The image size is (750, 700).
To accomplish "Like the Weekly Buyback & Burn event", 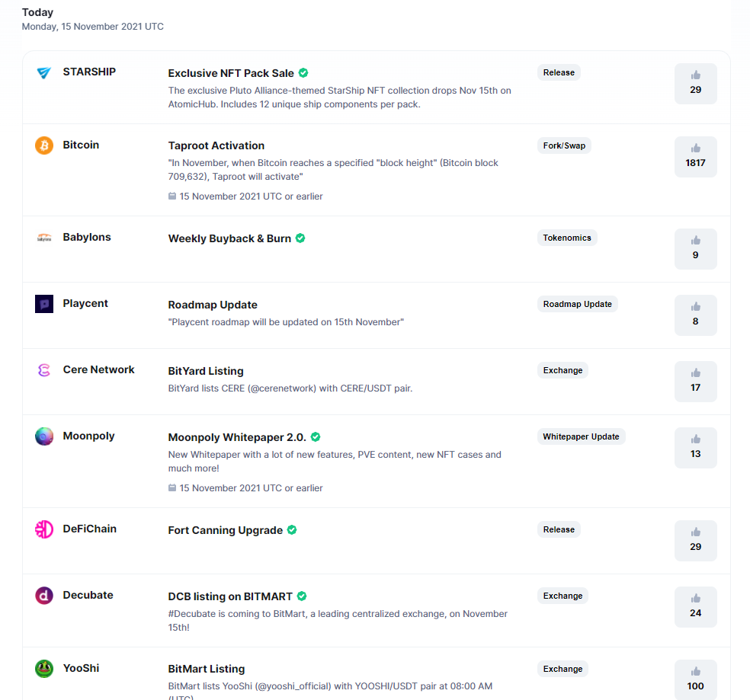I will tap(695, 249).
